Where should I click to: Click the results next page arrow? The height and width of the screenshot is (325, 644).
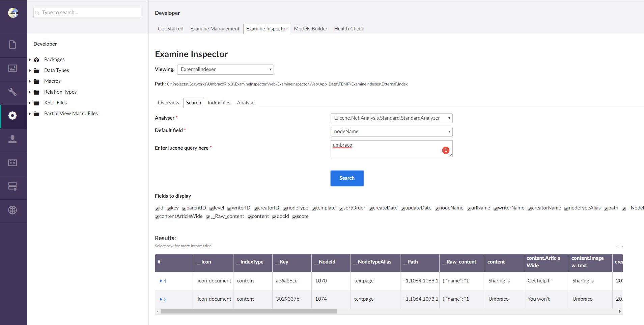621,247
